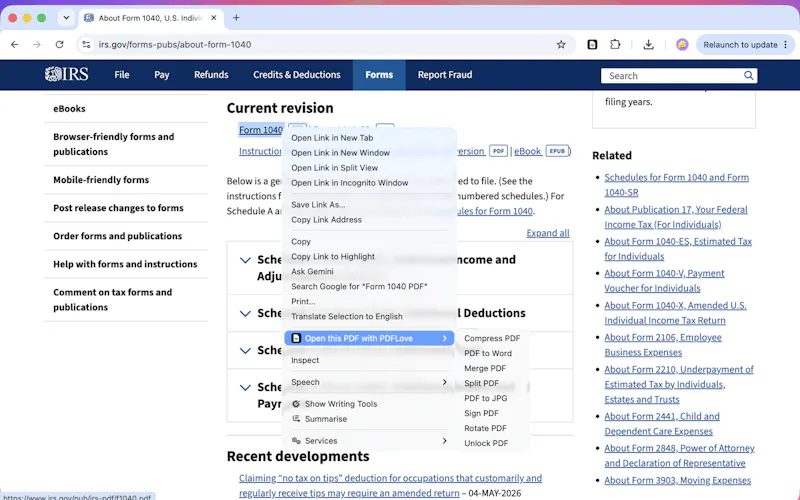Viewport: 800px width, 500px height.
Task: Select Rotate PDF in submenu
Action: tap(492, 428)
